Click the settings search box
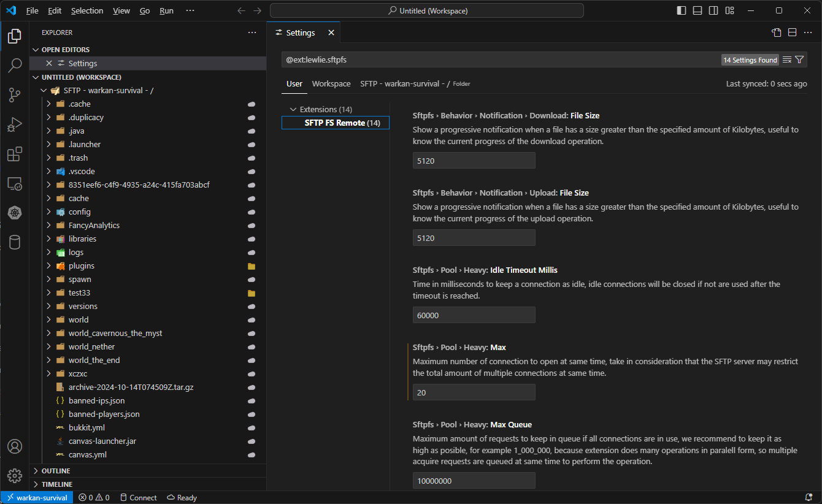The width and height of the screenshot is (822, 504). 500,59
